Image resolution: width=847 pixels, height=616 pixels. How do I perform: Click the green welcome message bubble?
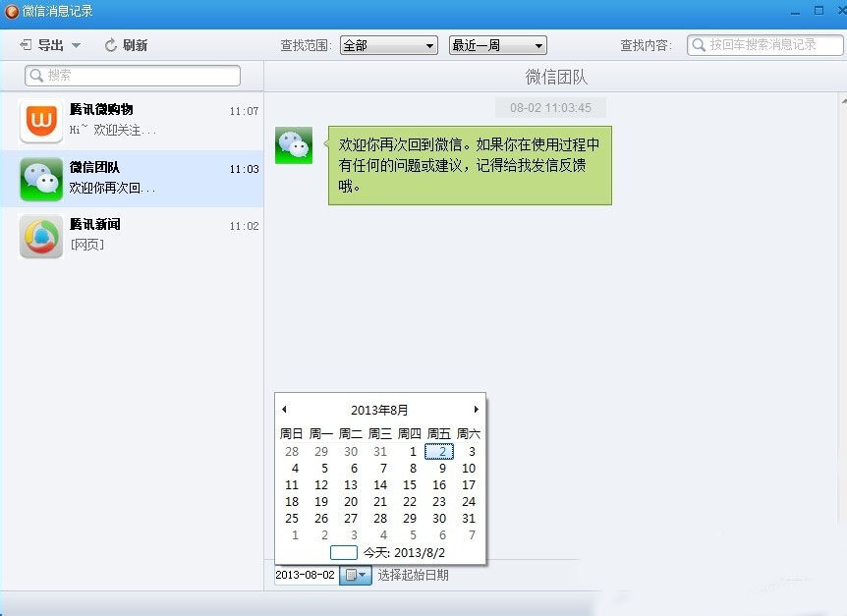point(470,165)
